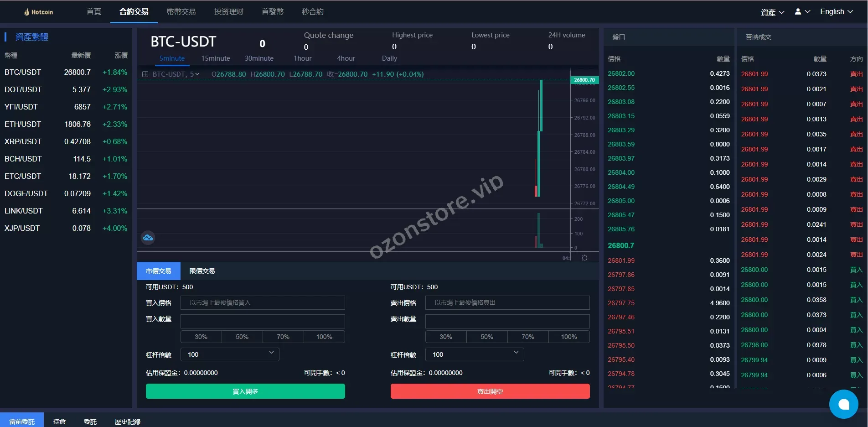The image size is (868, 427).
Task: Open the user account icon menu
Action: click(x=802, y=12)
